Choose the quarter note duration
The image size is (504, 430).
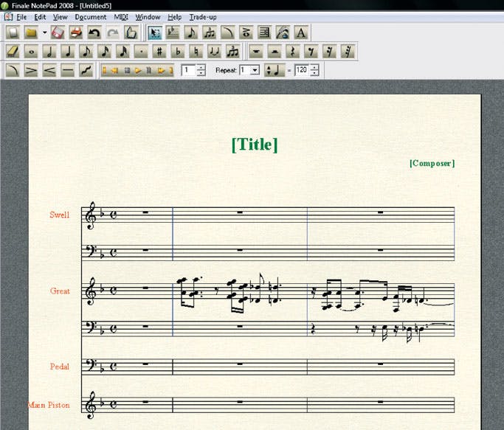[68, 52]
